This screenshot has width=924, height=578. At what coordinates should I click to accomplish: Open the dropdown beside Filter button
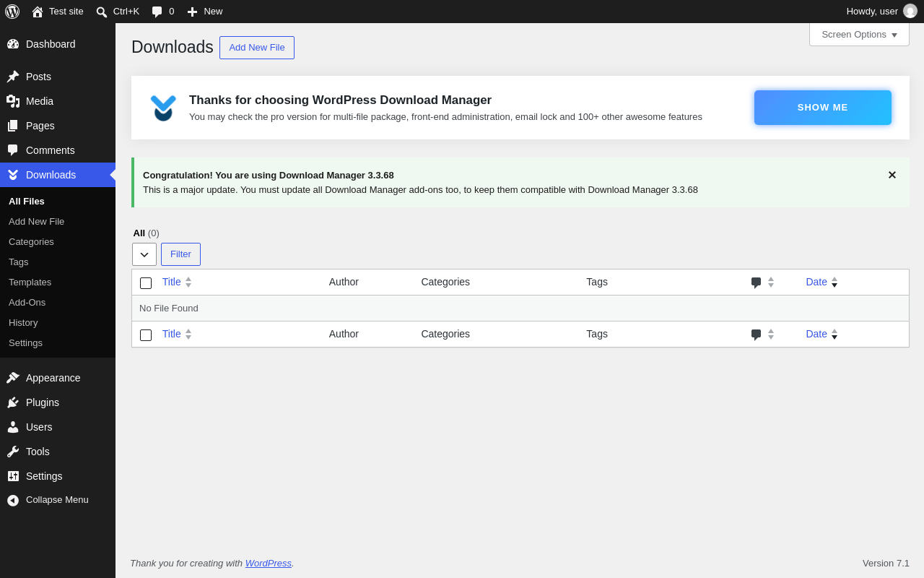pos(144,254)
